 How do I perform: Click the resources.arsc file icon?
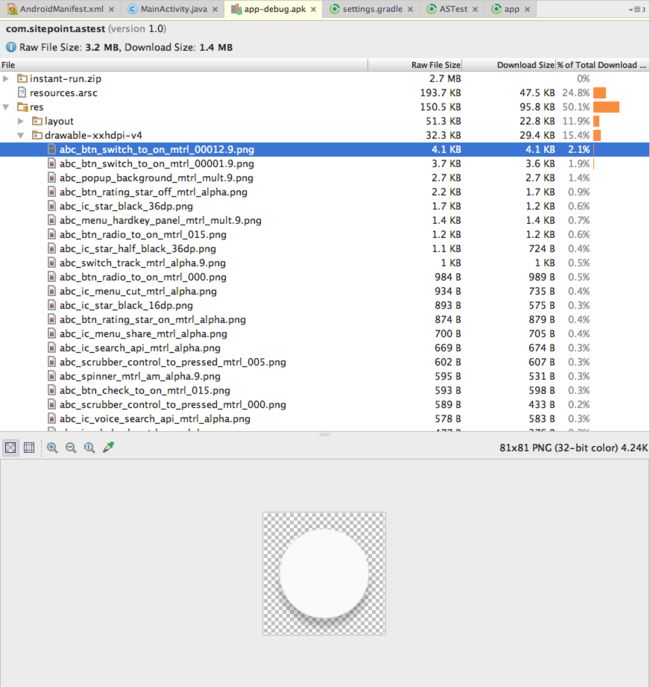(x=21, y=92)
